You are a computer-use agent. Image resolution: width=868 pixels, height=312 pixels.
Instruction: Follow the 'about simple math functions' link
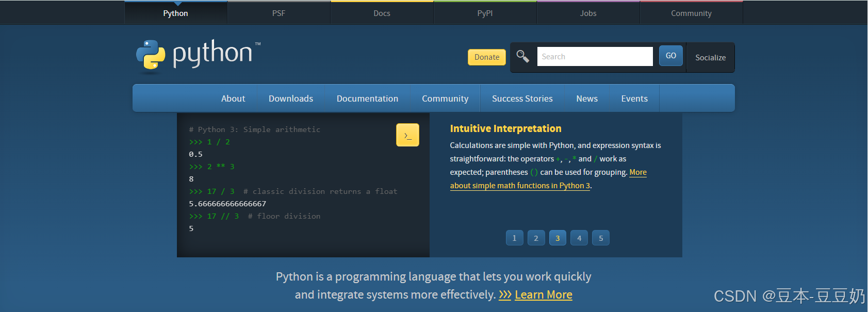(520, 186)
